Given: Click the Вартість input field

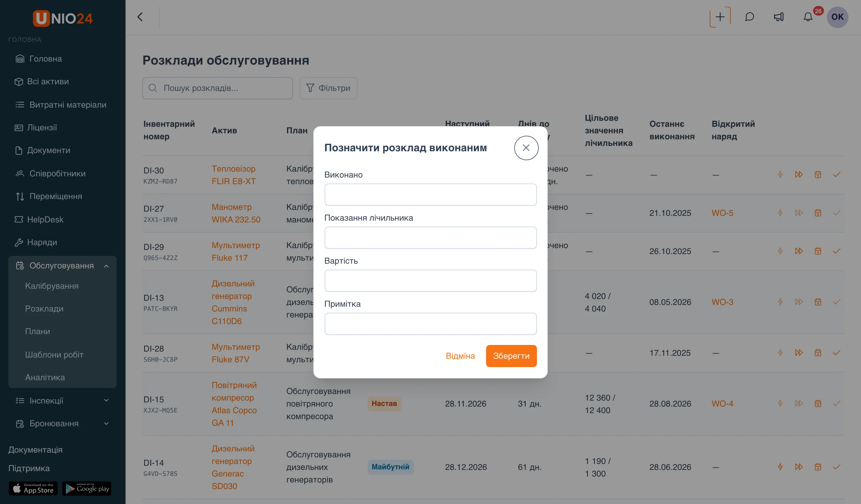Looking at the screenshot, I should [430, 280].
